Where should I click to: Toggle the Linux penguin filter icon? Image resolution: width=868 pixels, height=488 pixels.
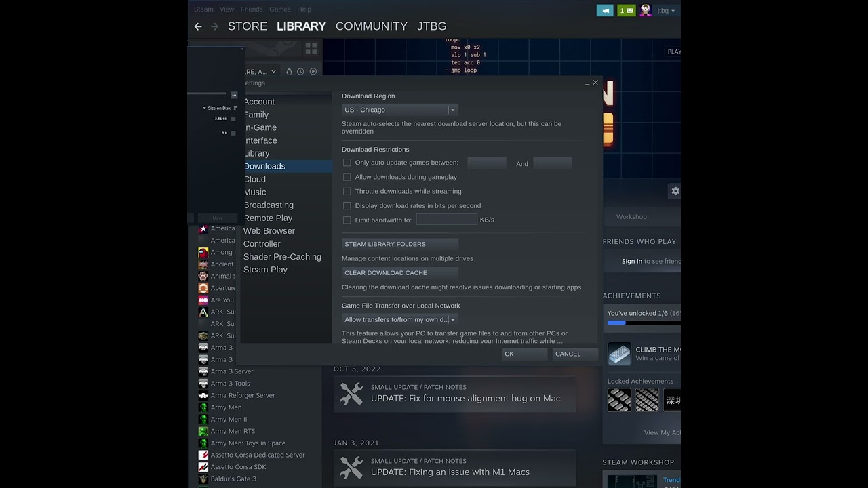point(290,71)
